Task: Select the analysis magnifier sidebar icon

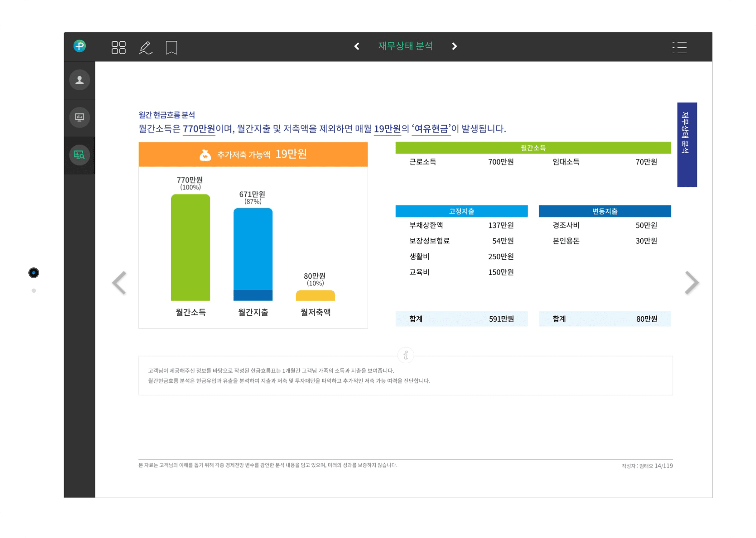Action: coord(79,155)
